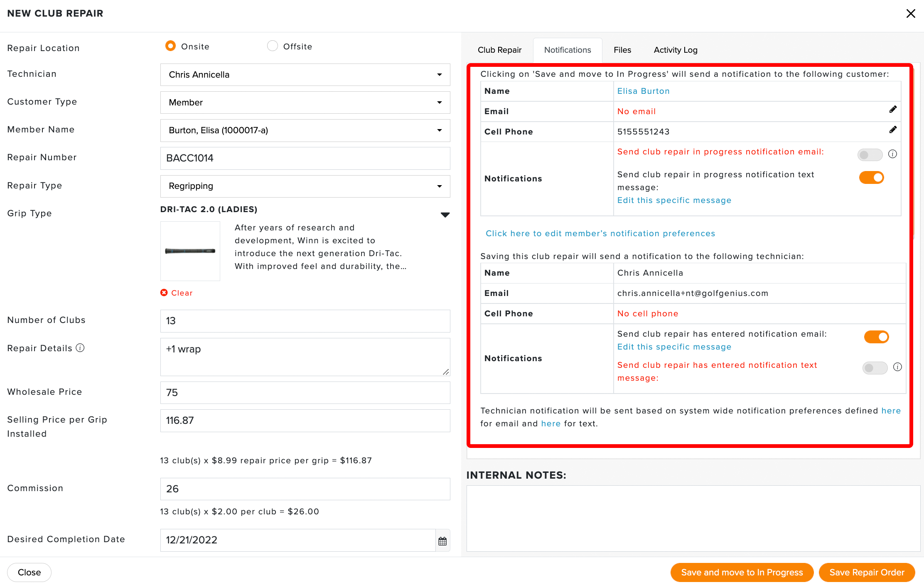924x587 pixels.
Task: Switch to the Notifications tab
Action: click(568, 50)
